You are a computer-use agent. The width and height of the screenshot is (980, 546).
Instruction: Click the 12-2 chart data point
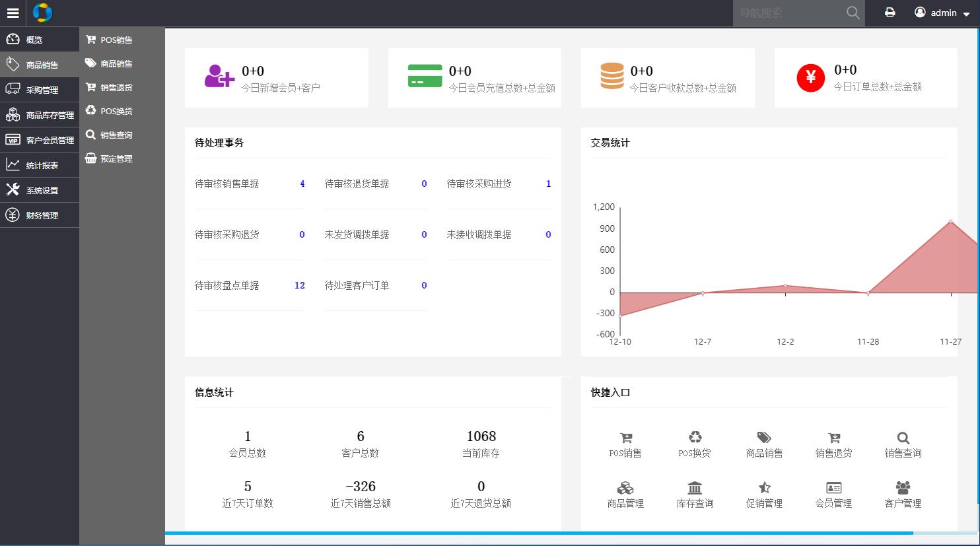[785, 285]
